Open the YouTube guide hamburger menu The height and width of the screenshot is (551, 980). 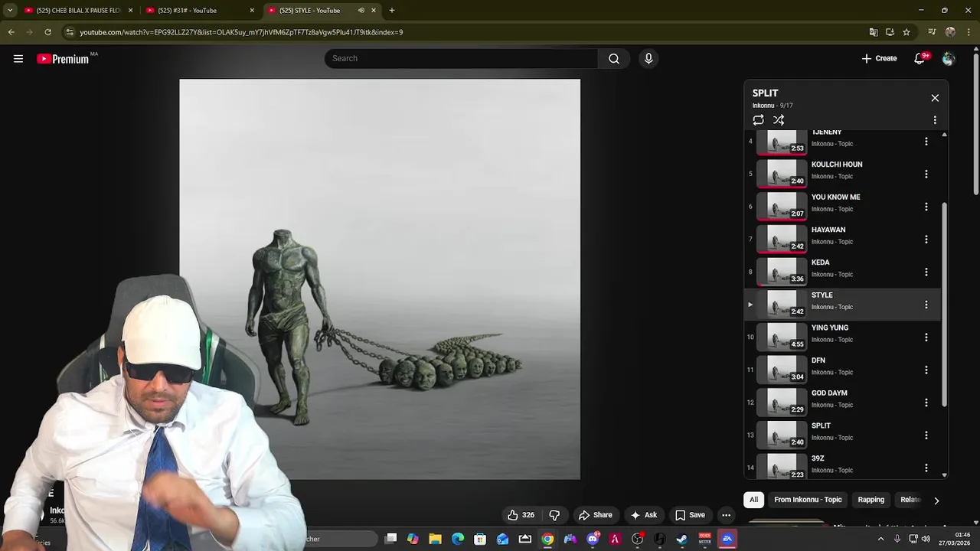coord(18,59)
